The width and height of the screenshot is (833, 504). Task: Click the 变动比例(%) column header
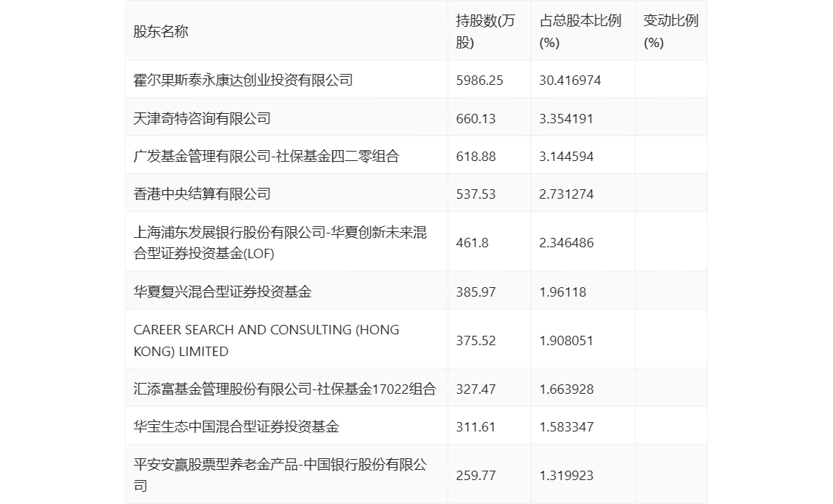pos(670,32)
